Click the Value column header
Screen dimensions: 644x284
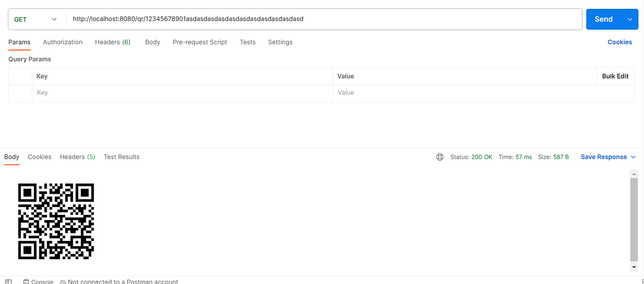coord(346,76)
